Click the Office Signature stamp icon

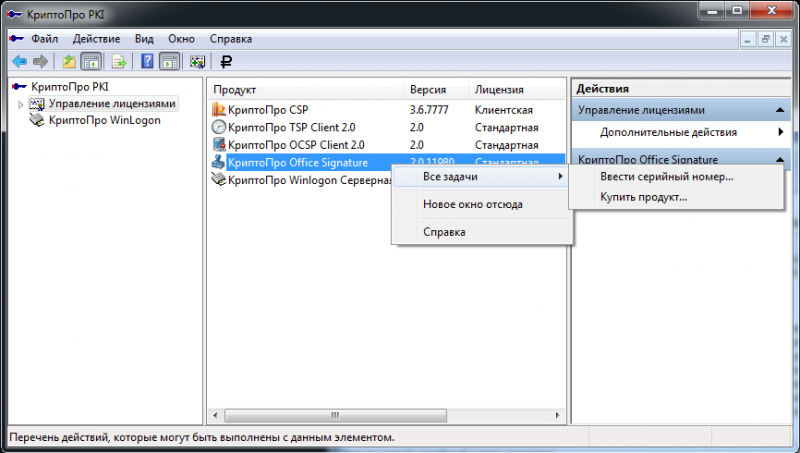tap(219, 162)
